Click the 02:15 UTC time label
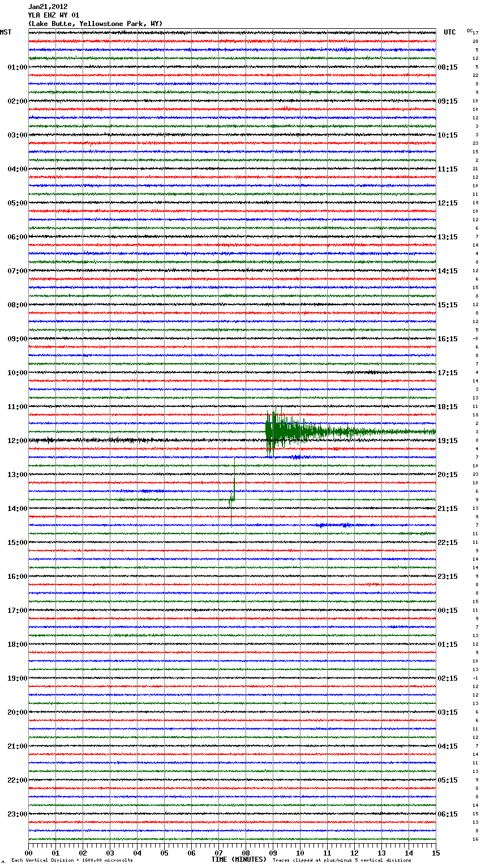 (448, 678)
